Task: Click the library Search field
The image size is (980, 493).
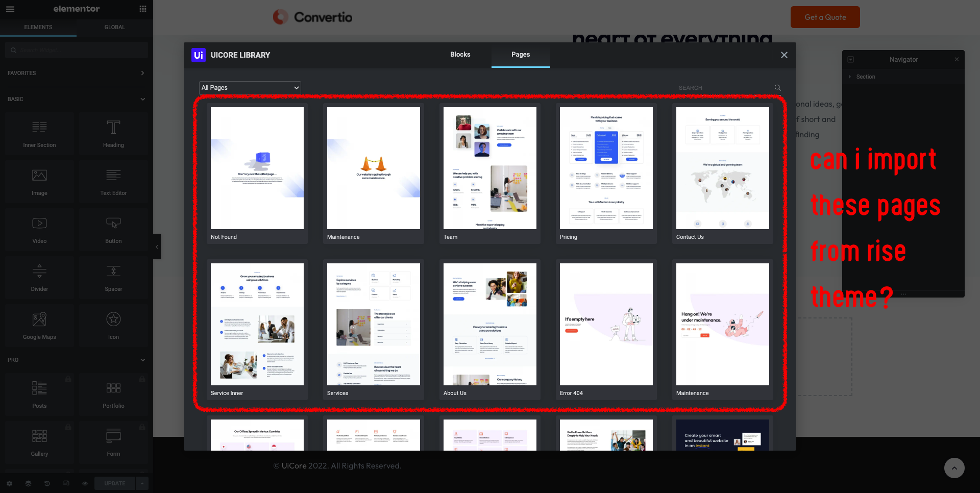Action: [x=724, y=88]
